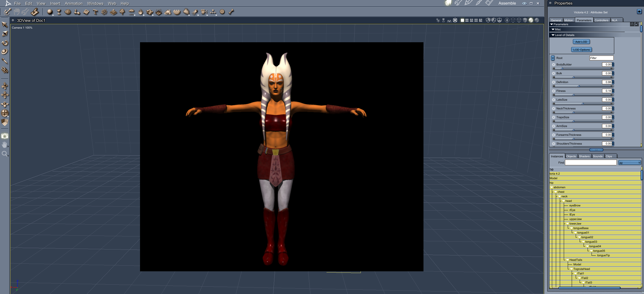644x294 pixels.
Task: Click the Find input field
Action: tap(591, 162)
